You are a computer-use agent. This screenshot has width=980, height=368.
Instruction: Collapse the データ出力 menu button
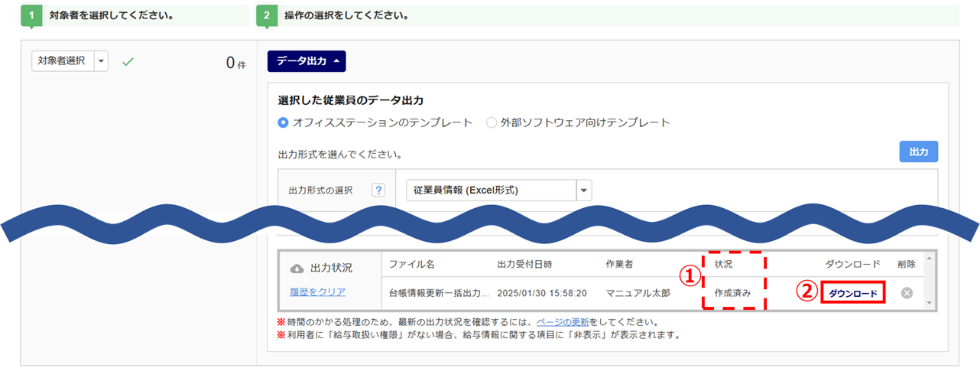(x=307, y=61)
